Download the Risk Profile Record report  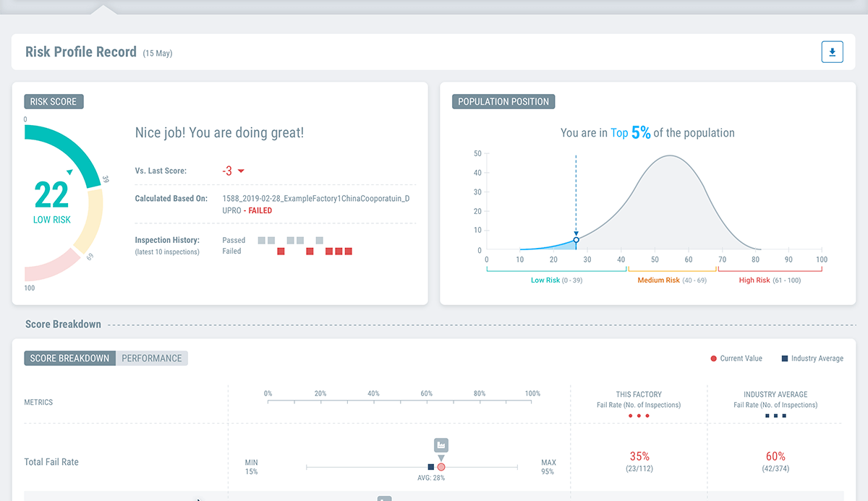coord(831,51)
